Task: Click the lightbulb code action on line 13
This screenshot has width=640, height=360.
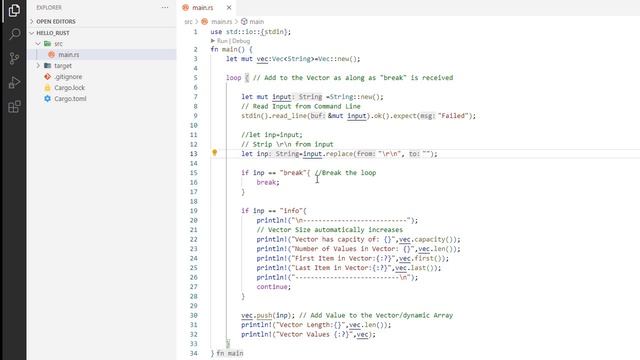Action: (x=214, y=153)
